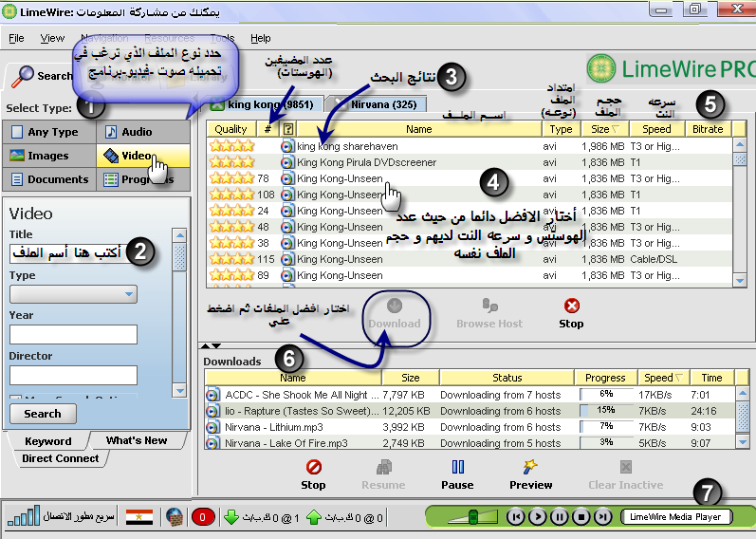Click the Browse Host icon
Viewport: 756px width, 539px height.
coord(489,306)
